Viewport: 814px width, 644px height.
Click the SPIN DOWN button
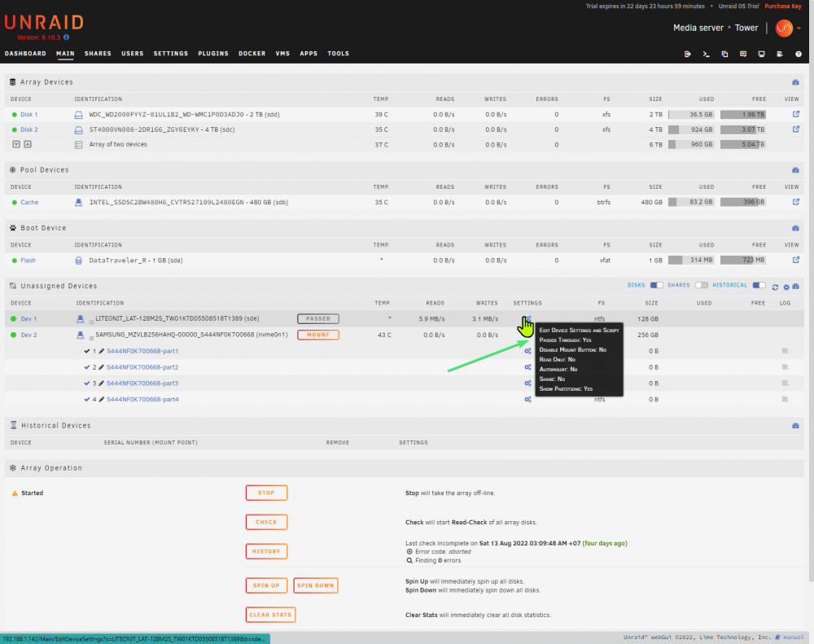pyautogui.click(x=316, y=585)
